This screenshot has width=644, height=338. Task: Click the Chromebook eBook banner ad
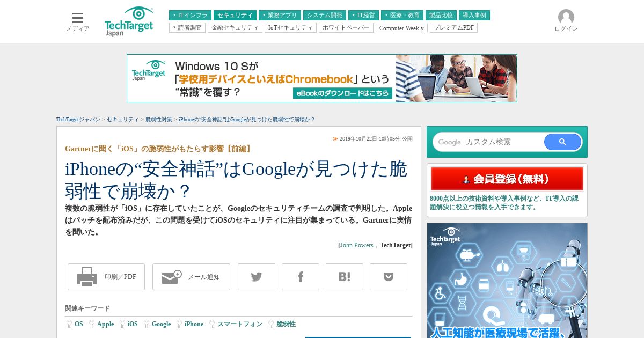[322, 78]
